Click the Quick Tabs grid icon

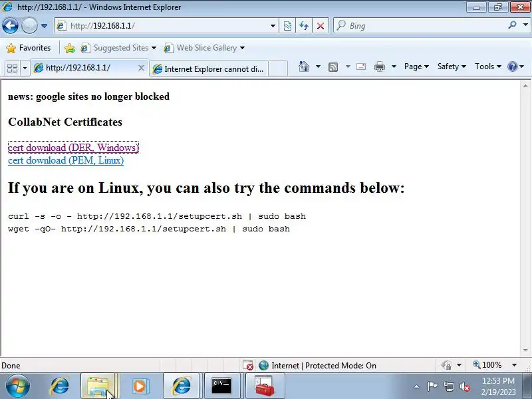[12, 68]
